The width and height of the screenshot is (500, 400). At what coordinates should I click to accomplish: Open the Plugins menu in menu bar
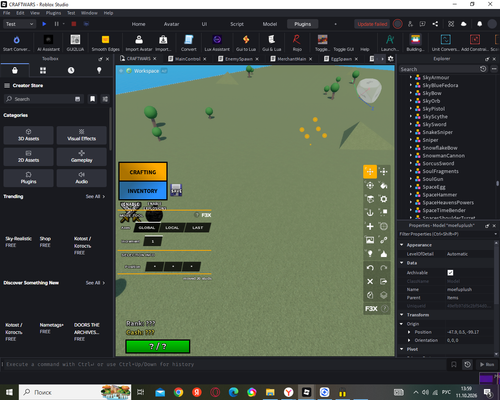click(x=53, y=13)
